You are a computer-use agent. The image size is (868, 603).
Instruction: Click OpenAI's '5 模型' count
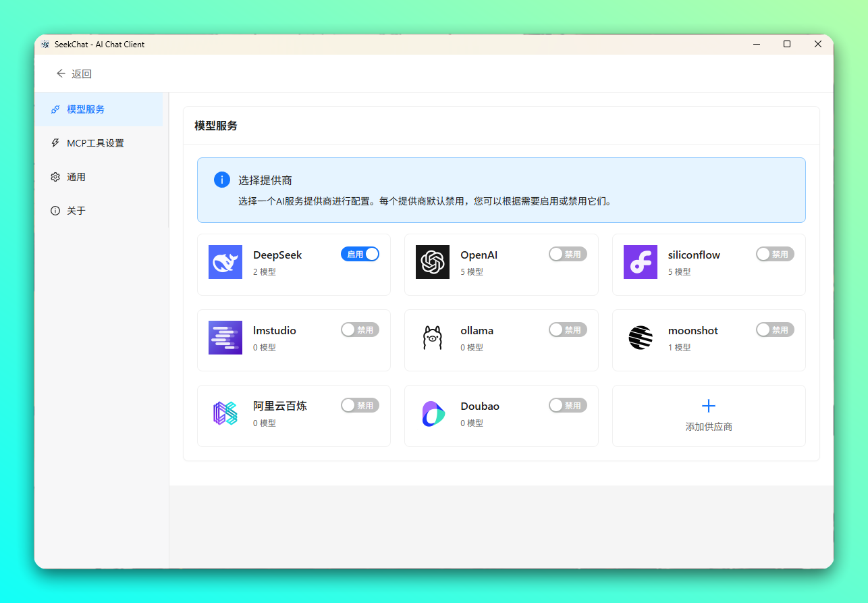tap(472, 272)
